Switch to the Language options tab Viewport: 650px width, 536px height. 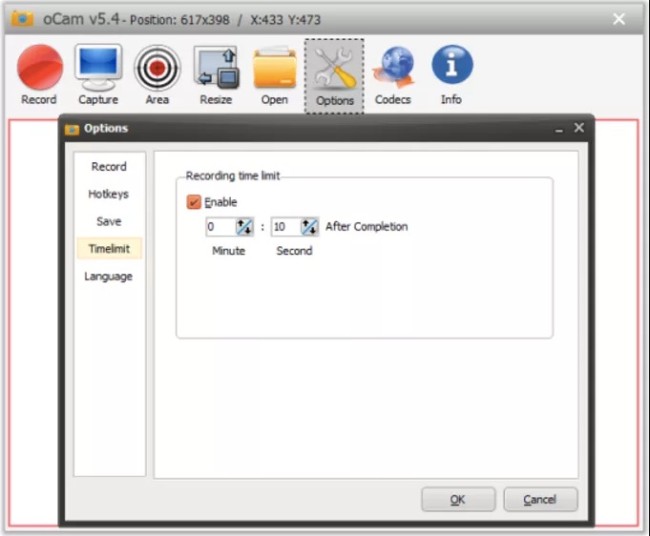point(109,276)
